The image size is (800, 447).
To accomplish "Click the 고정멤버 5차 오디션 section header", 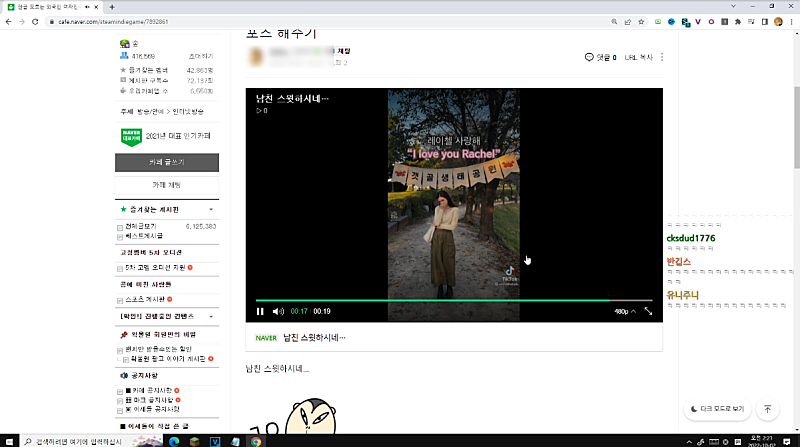I will coord(151,253).
